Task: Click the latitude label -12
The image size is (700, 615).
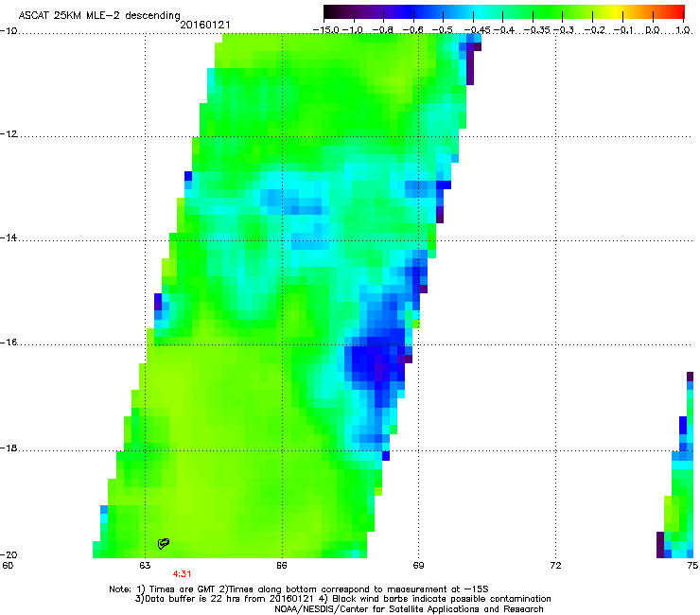Action: 9,134
